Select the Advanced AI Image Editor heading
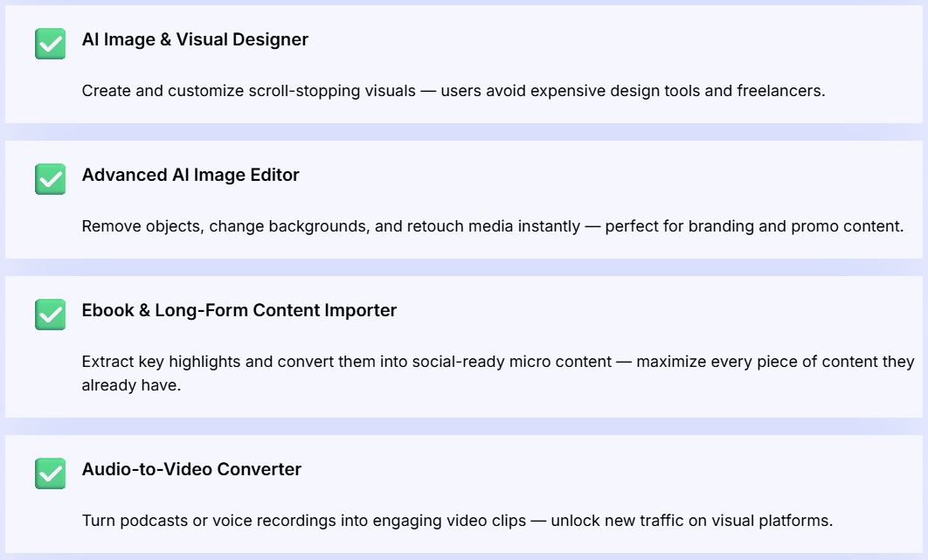 tap(190, 175)
